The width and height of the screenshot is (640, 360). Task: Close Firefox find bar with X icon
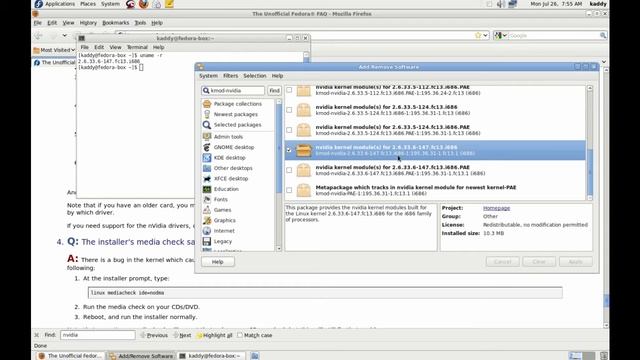click(36, 335)
